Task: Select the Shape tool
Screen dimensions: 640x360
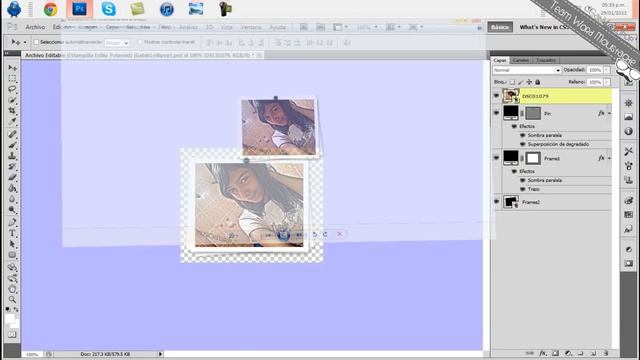Action: click(x=13, y=255)
